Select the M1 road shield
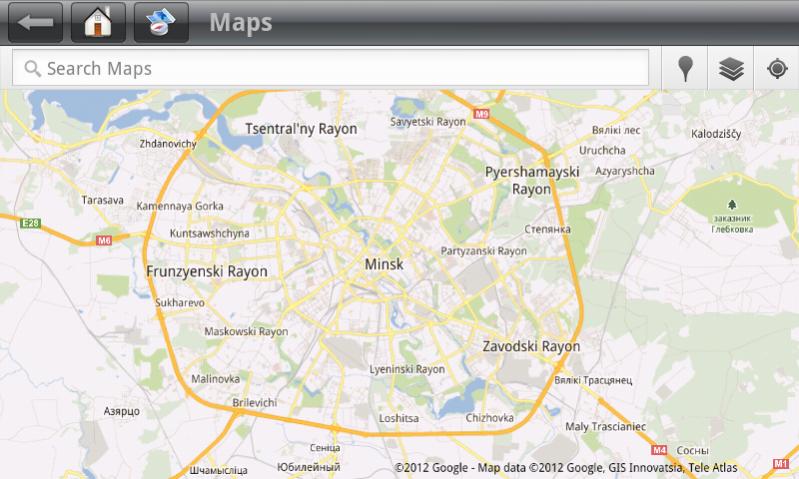 pos(781,463)
